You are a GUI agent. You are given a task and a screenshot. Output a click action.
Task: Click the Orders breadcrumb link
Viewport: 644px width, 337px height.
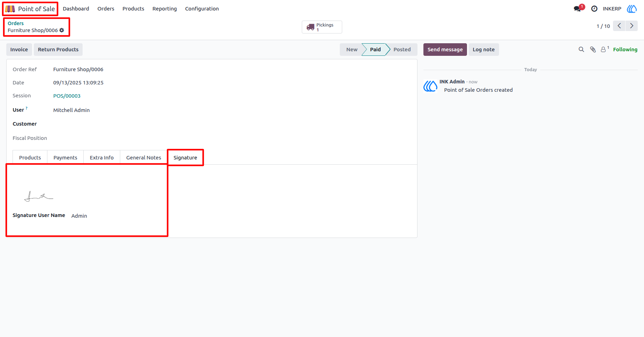click(x=16, y=23)
